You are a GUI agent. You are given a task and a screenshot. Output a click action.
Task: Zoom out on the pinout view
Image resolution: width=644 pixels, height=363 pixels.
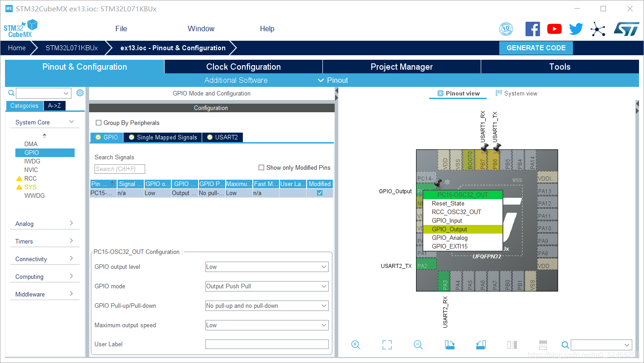coord(418,345)
